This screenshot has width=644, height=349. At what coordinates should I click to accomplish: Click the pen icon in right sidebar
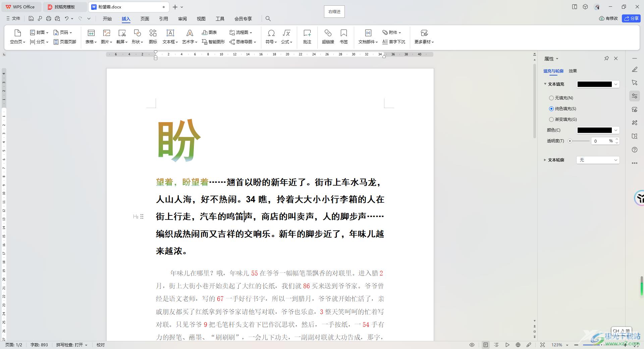coord(635,69)
